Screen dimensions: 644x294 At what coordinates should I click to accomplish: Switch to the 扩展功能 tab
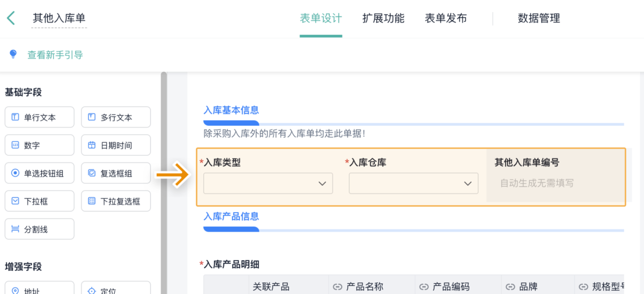click(x=383, y=18)
